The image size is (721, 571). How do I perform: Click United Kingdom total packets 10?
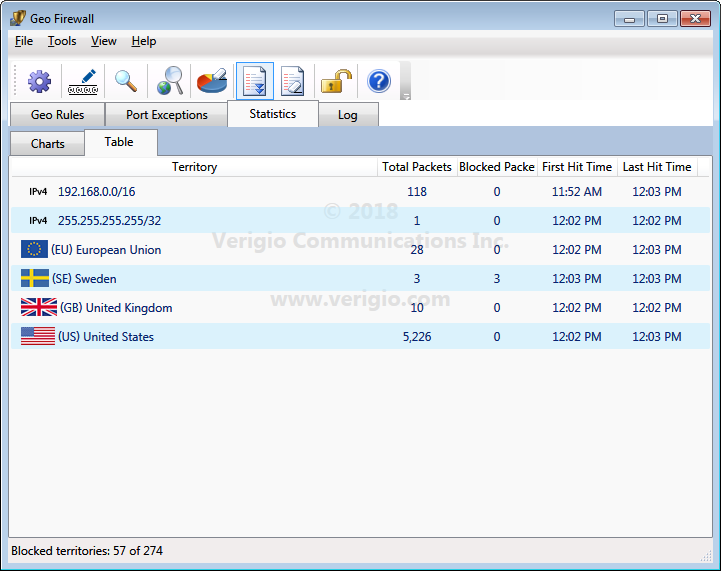click(417, 308)
